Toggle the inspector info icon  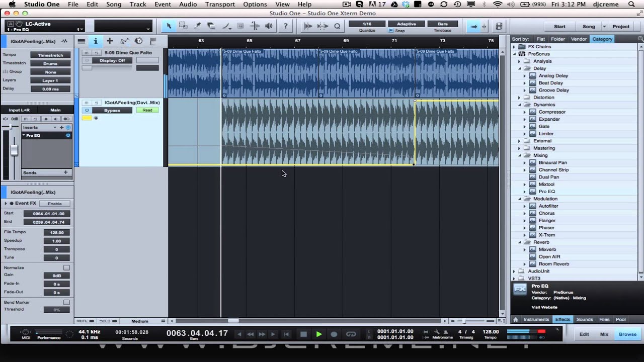95,41
